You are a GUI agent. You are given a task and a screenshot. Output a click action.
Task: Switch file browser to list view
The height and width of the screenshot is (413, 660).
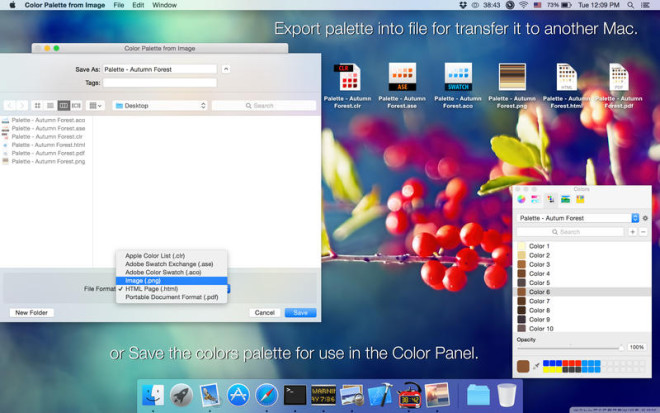pos(50,105)
